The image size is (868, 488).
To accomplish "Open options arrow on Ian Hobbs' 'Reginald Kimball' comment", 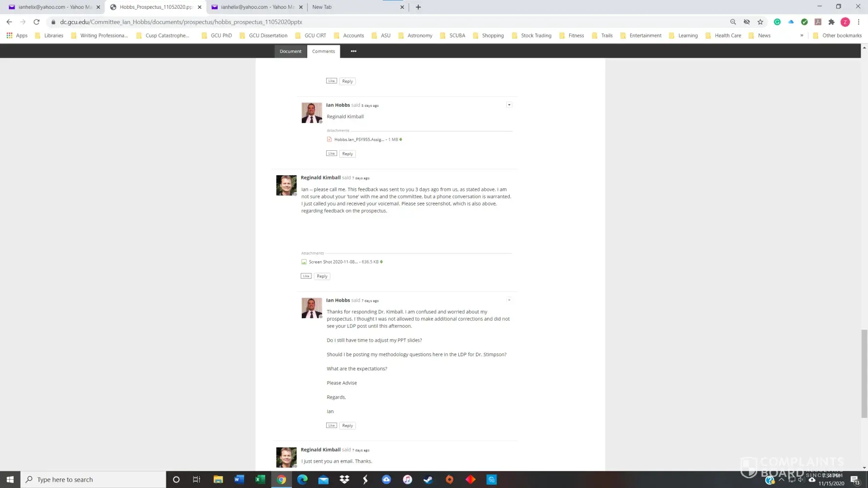I will coord(509,105).
